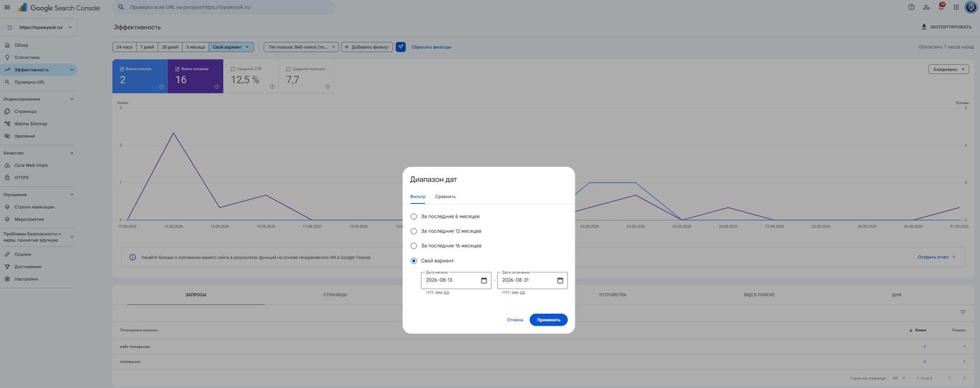This screenshot has width=980, height=388.
Task: Collapse the Качество sidebar section
Action: (71, 153)
